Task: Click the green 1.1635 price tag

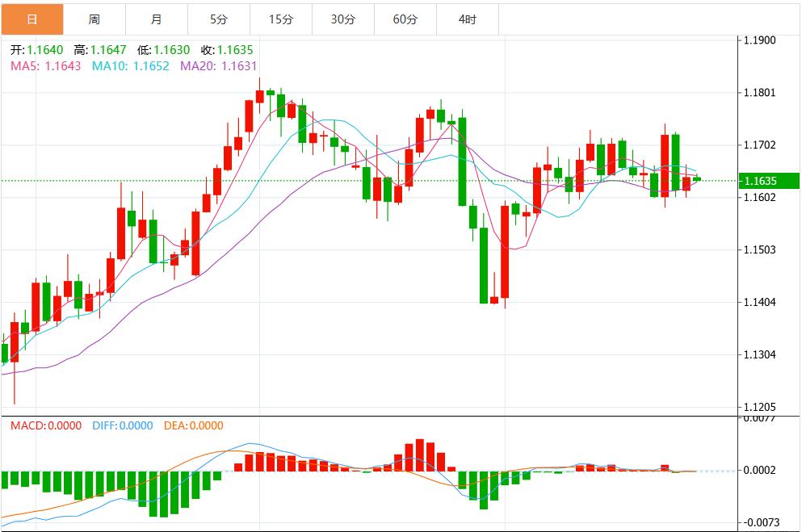Action: tap(767, 182)
